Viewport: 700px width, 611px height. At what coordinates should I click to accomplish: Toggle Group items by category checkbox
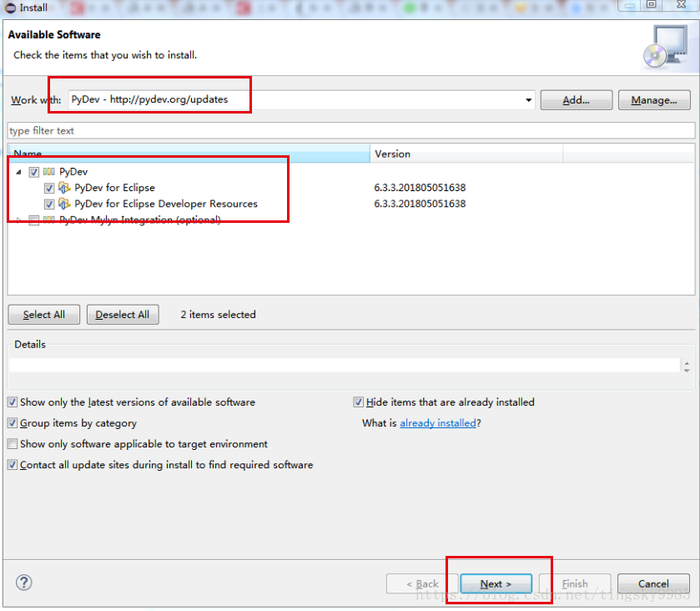(x=13, y=423)
